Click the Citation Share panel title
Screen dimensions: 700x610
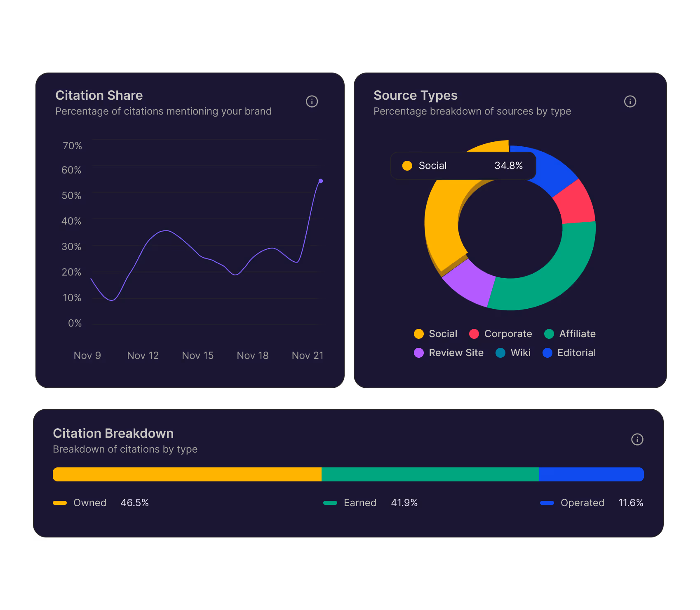coord(99,95)
